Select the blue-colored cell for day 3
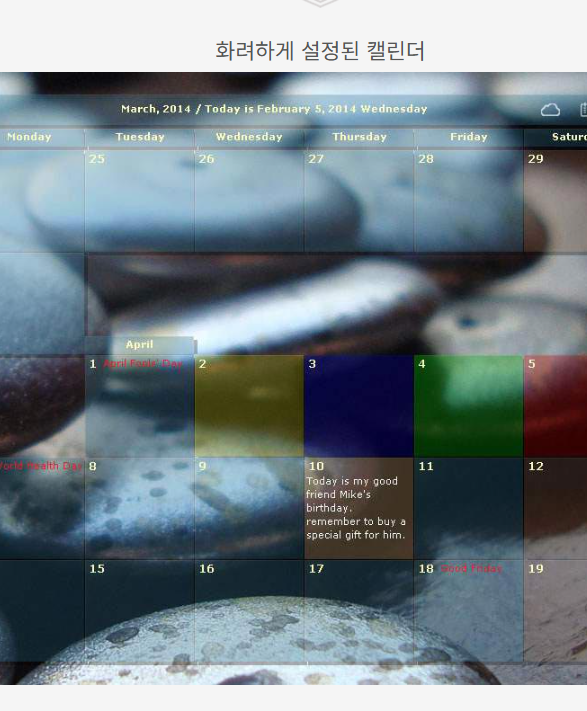Screen dimensions: 587x711 [x=359, y=406]
